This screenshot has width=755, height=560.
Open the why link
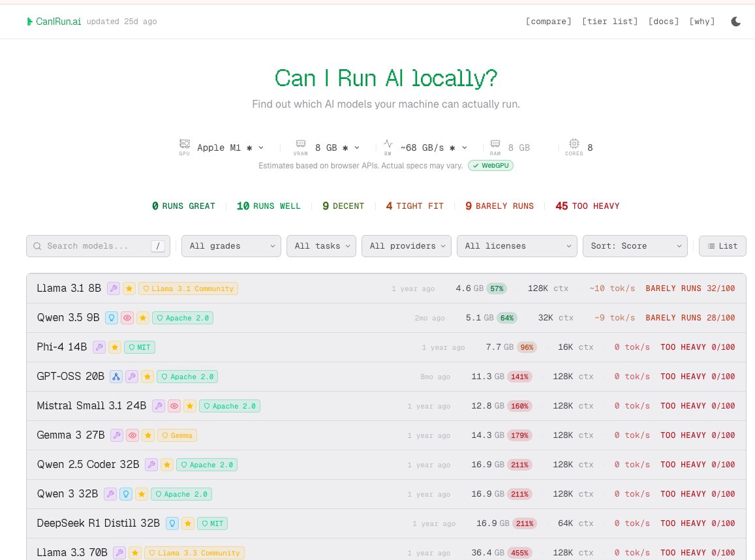702,21
